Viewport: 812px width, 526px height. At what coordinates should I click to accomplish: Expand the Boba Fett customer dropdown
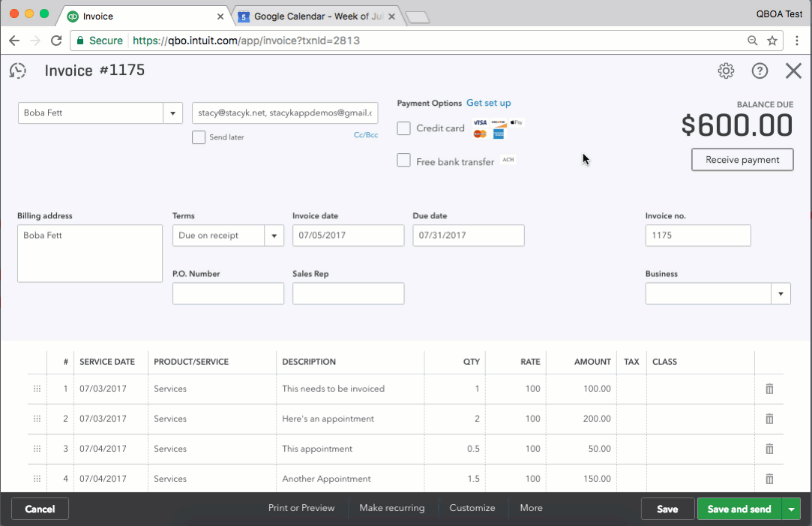tap(173, 113)
